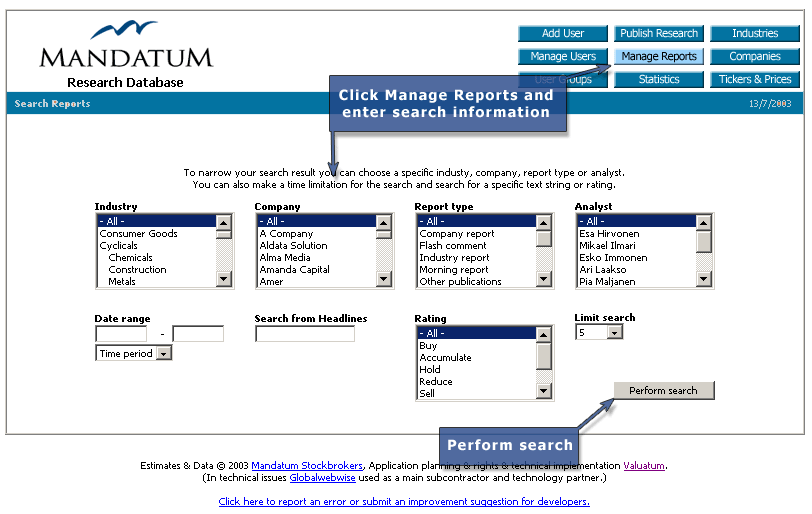
Task: Select the Hold rating
Action: click(477, 369)
